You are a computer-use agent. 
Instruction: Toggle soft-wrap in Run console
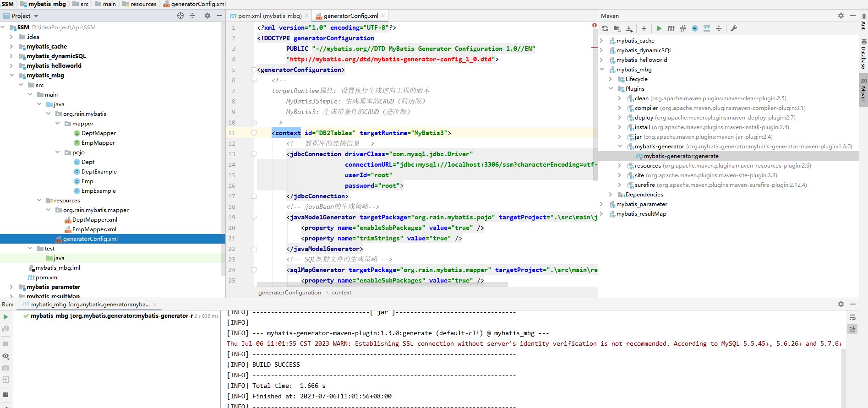click(x=852, y=317)
